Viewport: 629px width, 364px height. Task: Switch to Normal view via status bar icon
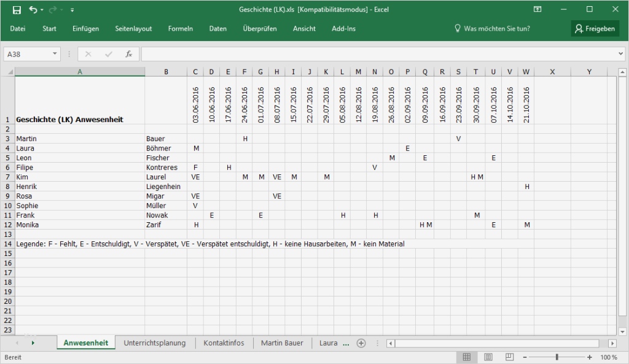[x=467, y=357]
